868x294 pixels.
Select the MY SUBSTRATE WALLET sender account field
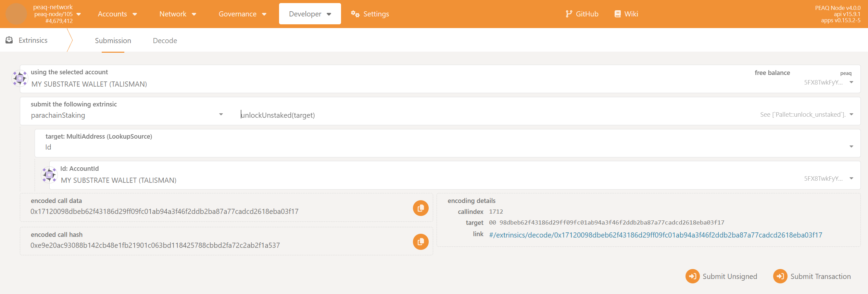pyautogui.click(x=440, y=79)
